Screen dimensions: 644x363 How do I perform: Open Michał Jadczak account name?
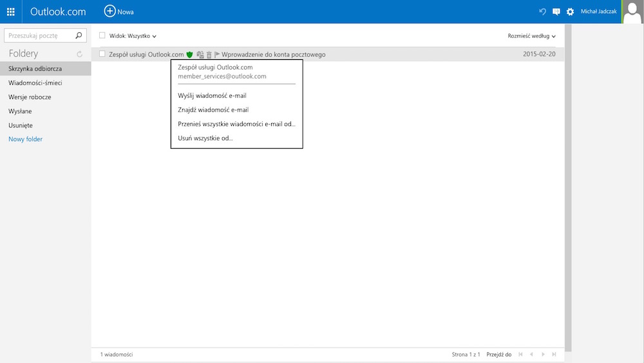[598, 12]
